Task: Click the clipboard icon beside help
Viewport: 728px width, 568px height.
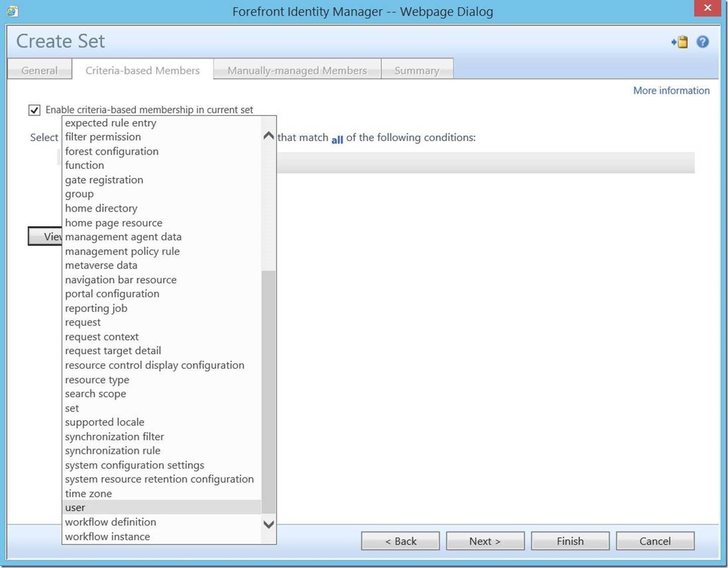Action: 680,42
